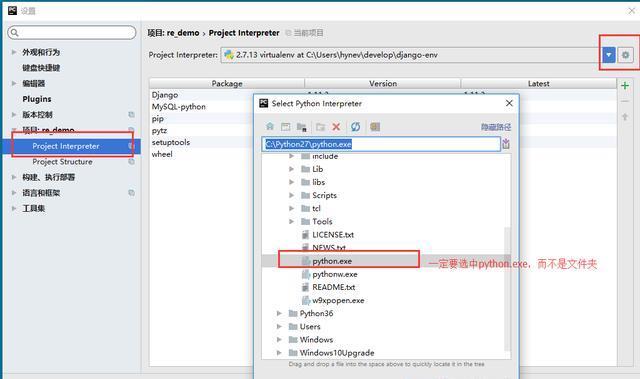Expand the Scripts folder in tree

coord(291,195)
